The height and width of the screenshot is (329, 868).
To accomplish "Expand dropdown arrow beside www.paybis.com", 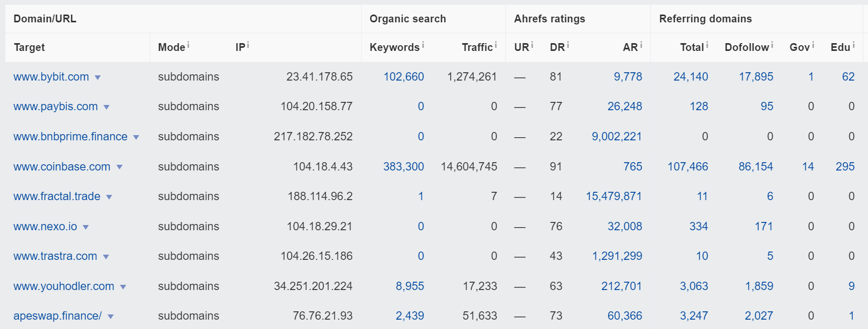I will (106, 107).
